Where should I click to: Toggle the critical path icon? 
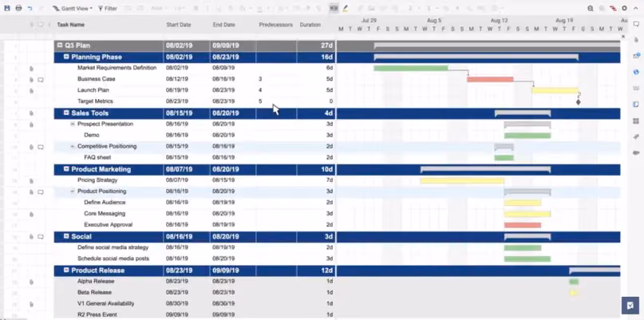[613, 8]
